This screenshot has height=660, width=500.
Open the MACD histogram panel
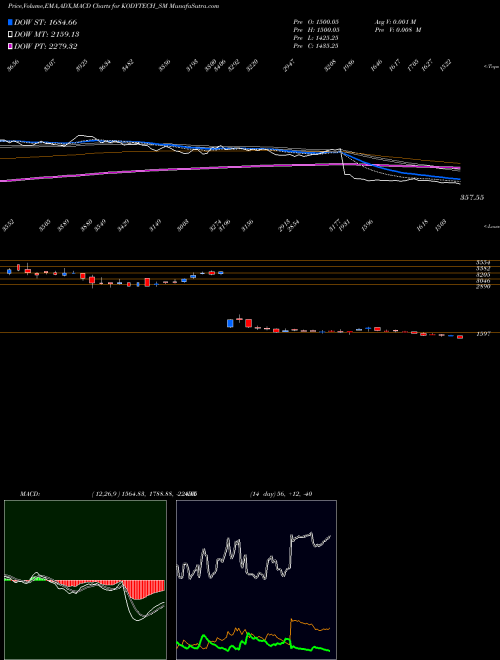click(85, 580)
